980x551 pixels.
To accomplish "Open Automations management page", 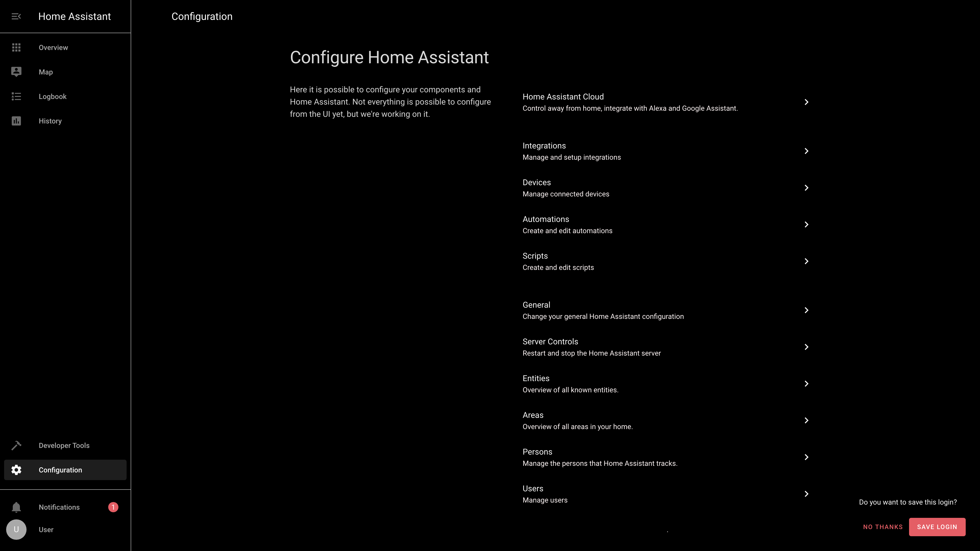I will pyautogui.click(x=666, y=224).
